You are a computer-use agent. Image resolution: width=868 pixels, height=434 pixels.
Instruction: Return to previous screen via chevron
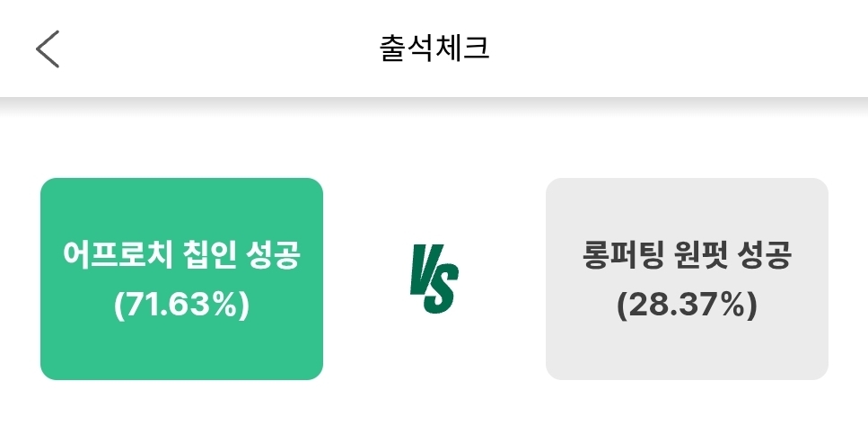coord(48,49)
